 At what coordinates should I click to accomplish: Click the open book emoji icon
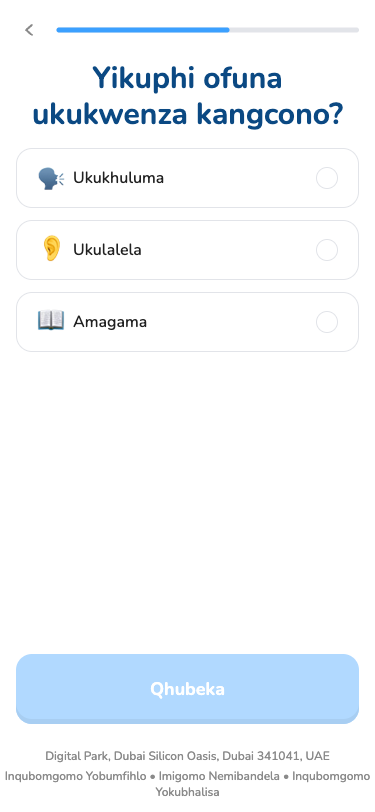click(x=51, y=322)
